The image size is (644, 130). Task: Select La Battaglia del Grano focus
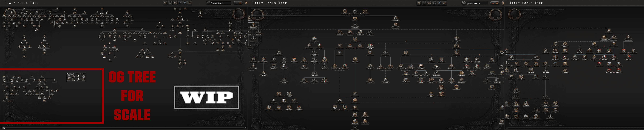[350, 46]
